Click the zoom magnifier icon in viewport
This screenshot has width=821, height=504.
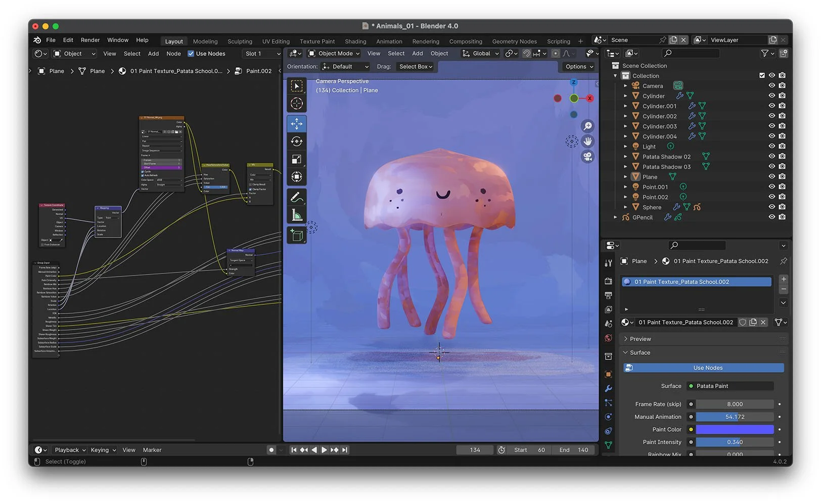(587, 126)
